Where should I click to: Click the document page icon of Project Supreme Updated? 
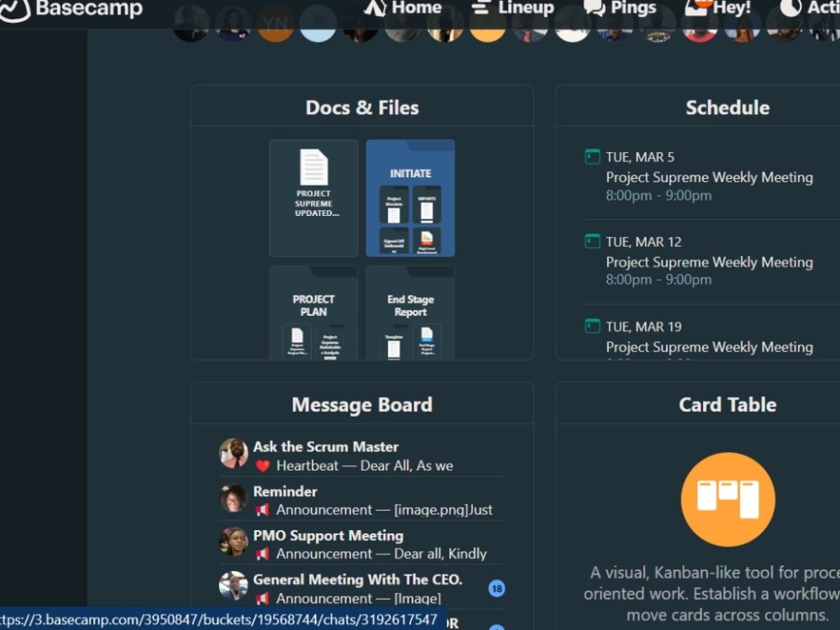[x=314, y=167]
